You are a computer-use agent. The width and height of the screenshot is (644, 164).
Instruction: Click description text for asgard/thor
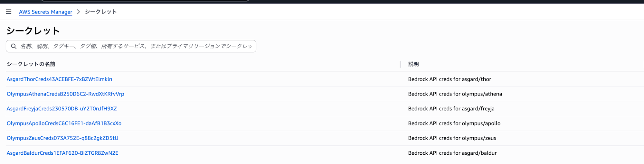[x=450, y=79]
